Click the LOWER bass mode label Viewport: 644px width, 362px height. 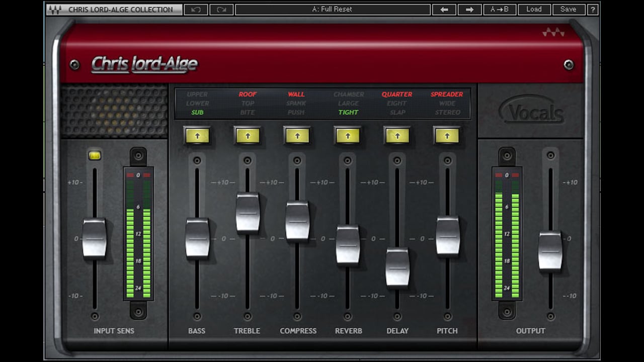tap(197, 104)
